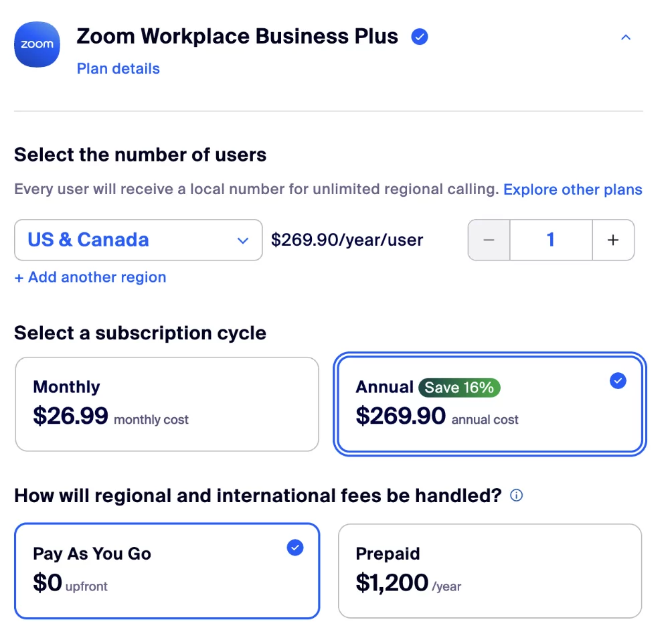
Task: Choose Pay As You Go option
Action: click(x=167, y=570)
